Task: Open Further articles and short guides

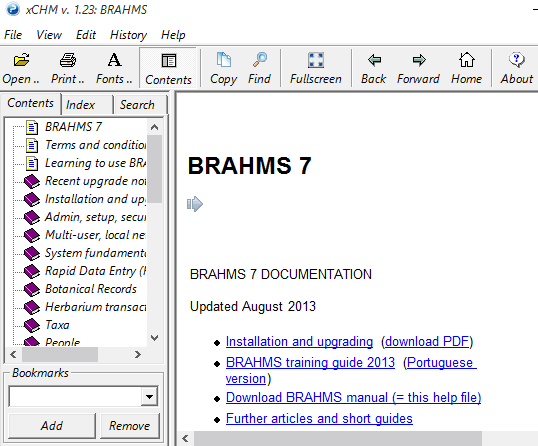Action: click(319, 419)
